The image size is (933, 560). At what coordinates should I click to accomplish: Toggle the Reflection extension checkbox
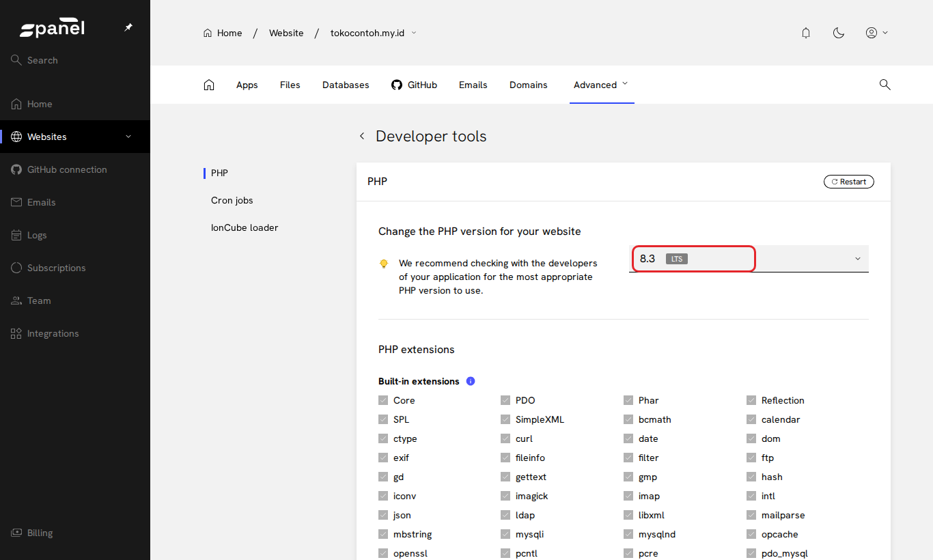[751, 400]
